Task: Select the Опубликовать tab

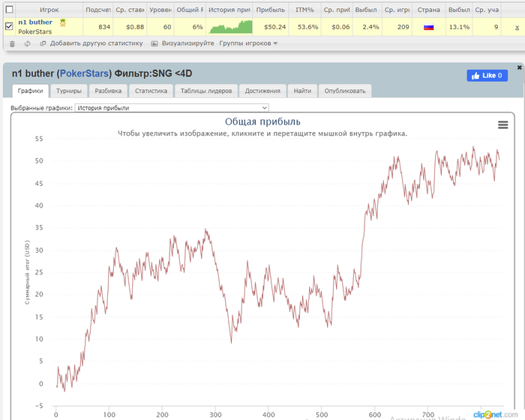Action: click(345, 91)
